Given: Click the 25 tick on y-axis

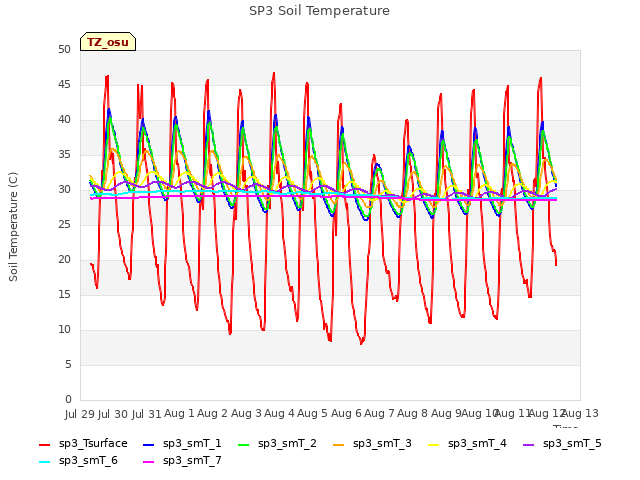Looking at the screenshot, I should tap(64, 225).
